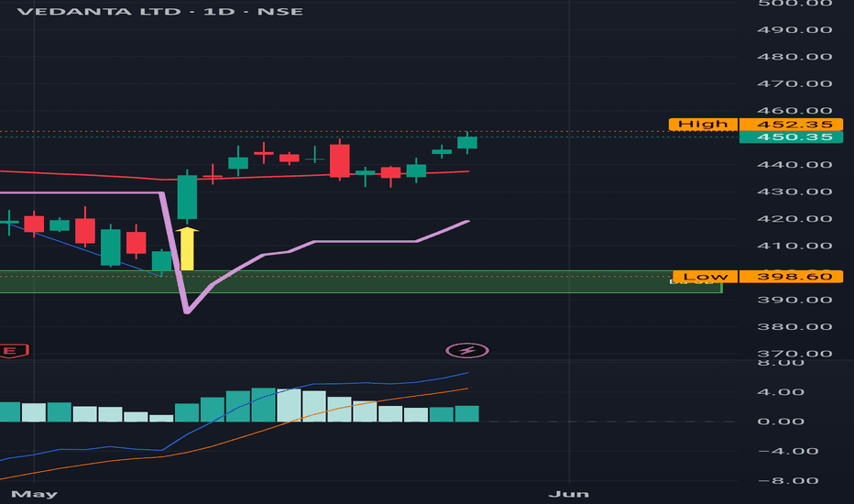Select the large green breakout candle

coord(187,197)
